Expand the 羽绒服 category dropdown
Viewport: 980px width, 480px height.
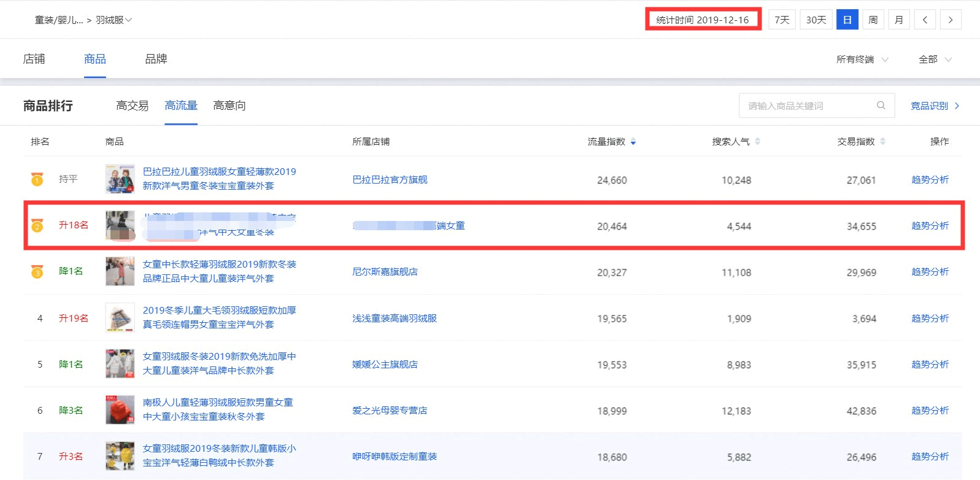[x=114, y=20]
